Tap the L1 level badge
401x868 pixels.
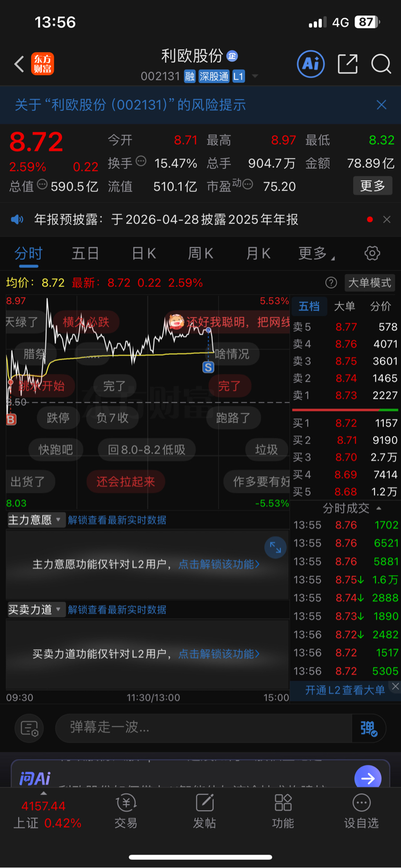point(239,76)
